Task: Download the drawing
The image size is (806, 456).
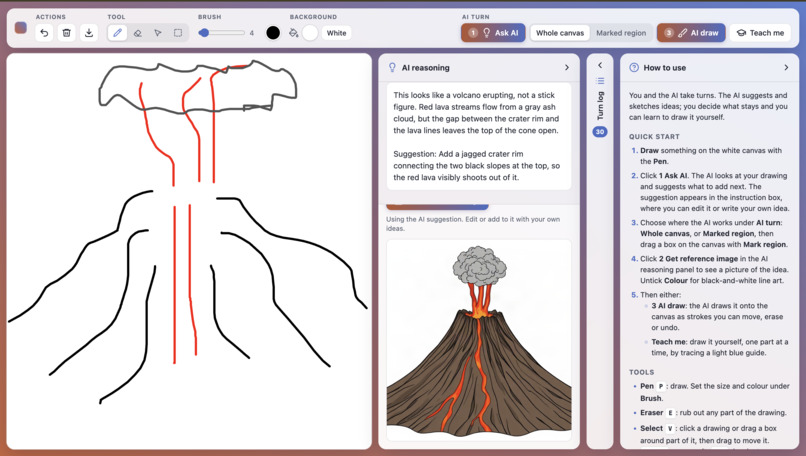Action: click(89, 33)
